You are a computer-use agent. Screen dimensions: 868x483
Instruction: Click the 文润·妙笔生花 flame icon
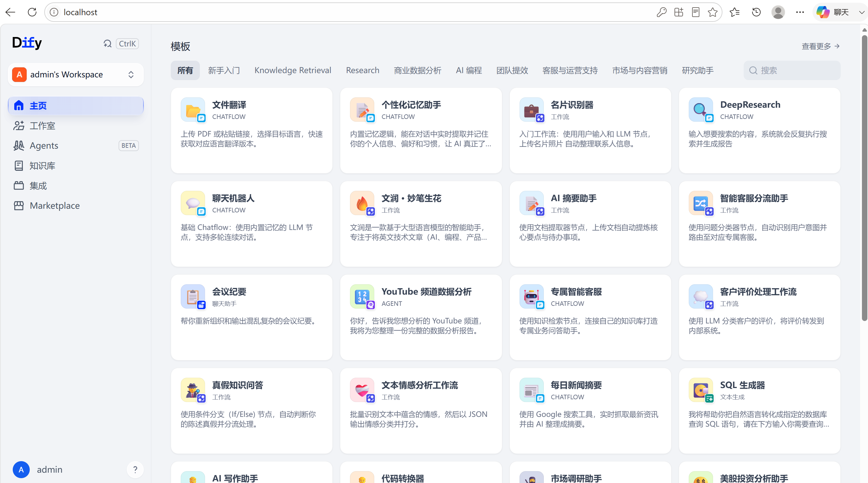click(362, 203)
